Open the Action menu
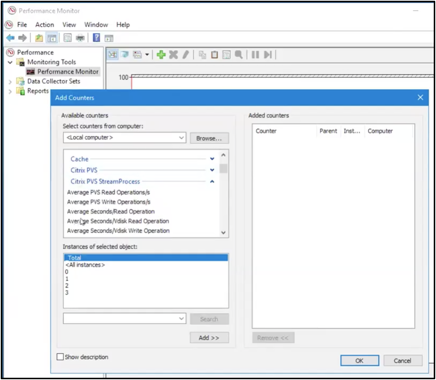Viewport: 436px width, 380px height. [x=45, y=25]
